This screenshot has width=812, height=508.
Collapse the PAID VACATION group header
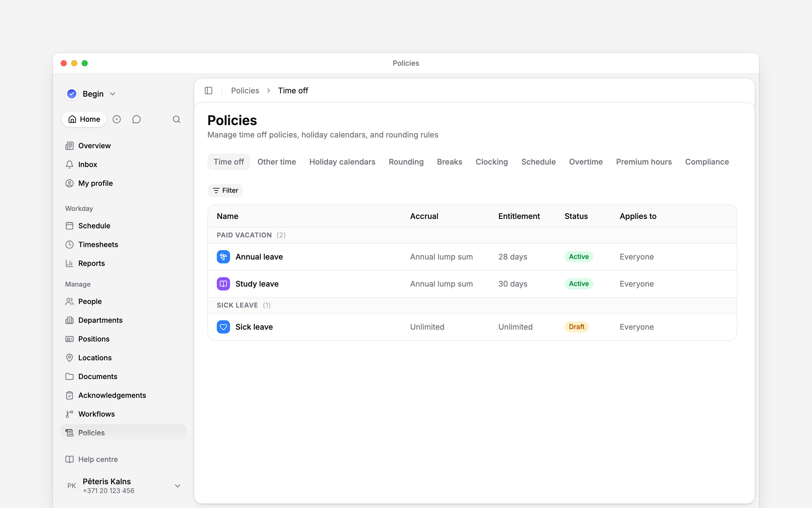(x=472, y=235)
